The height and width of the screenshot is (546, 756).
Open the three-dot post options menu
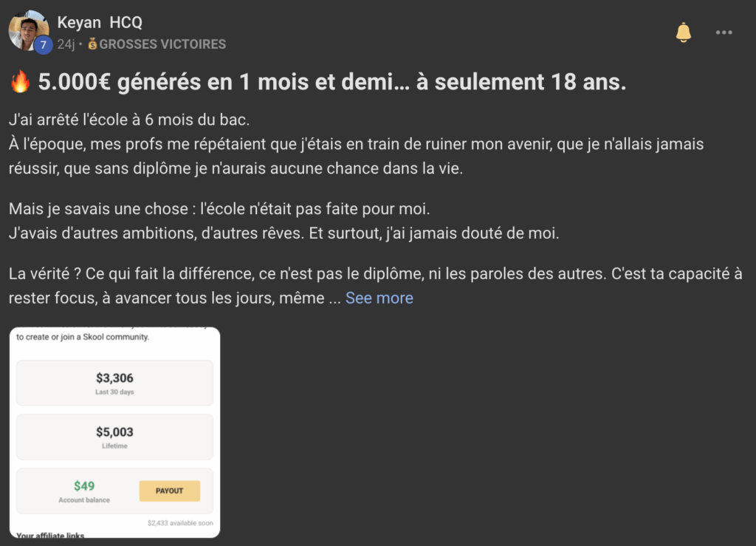coord(724,33)
